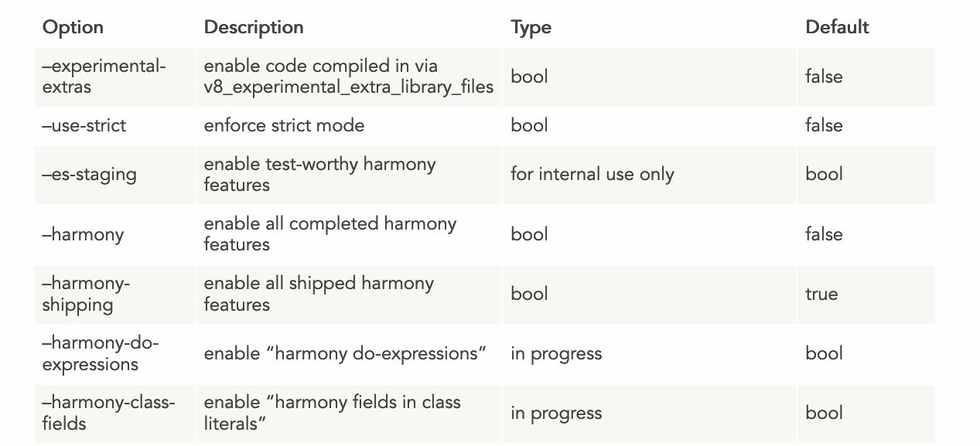Click 'in progress' in harmony-do-expressions row
980x446 pixels.
[555, 353]
